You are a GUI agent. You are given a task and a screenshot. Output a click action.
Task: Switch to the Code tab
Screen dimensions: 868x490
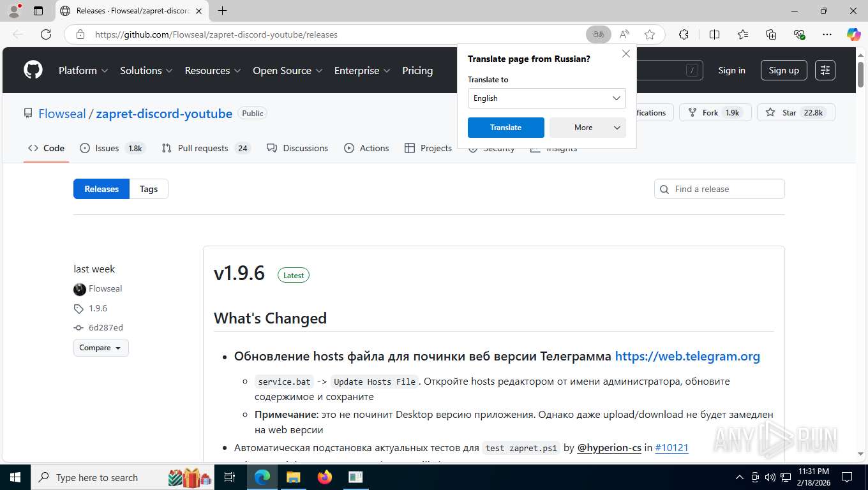[x=46, y=148]
